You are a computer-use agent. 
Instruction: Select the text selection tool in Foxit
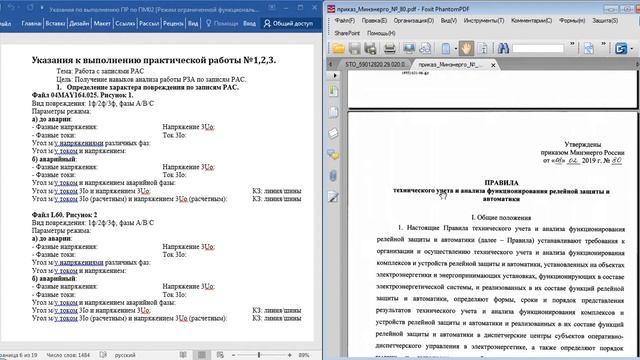pyautogui.click(x=483, y=49)
